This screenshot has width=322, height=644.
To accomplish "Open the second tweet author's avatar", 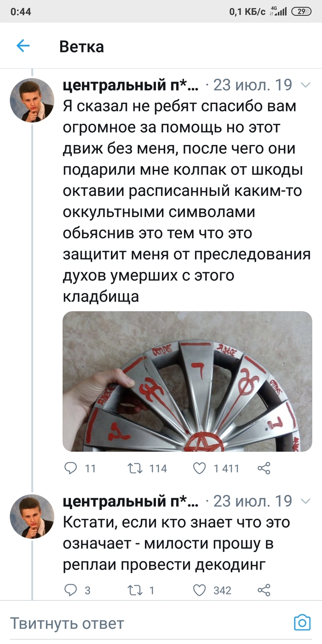I will click(32, 516).
